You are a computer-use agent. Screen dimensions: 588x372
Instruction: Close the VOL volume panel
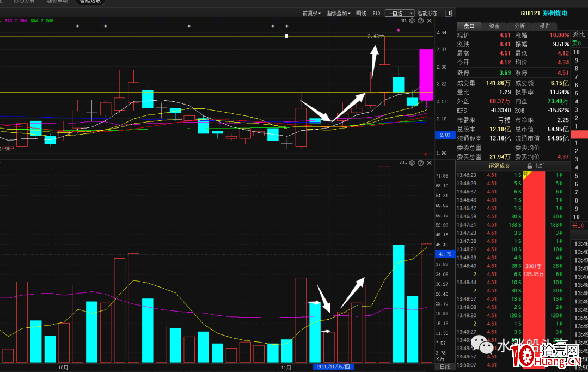[x=429, y=163]
